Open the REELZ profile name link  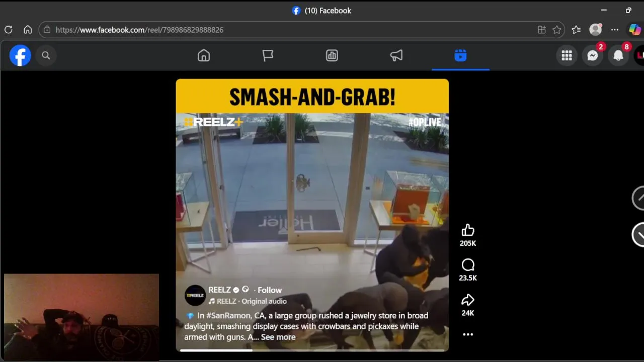pyautogui.click(x=220, y=290)
